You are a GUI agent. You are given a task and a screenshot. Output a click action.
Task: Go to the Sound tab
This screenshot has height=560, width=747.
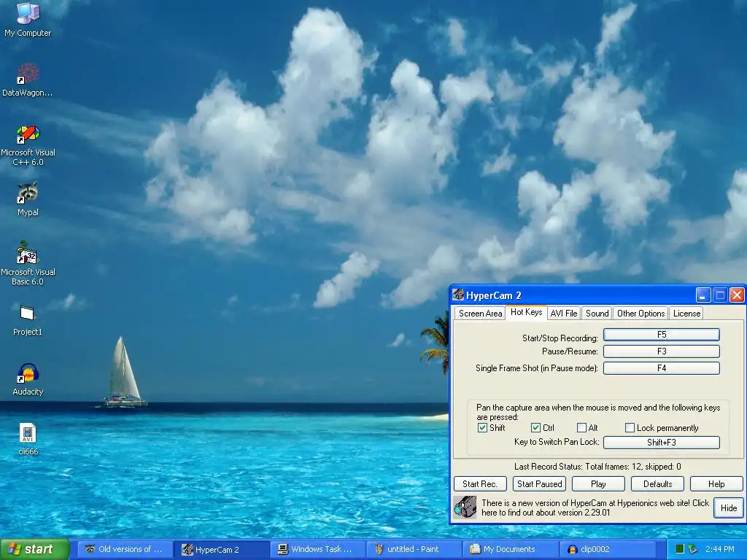[597, 314]
